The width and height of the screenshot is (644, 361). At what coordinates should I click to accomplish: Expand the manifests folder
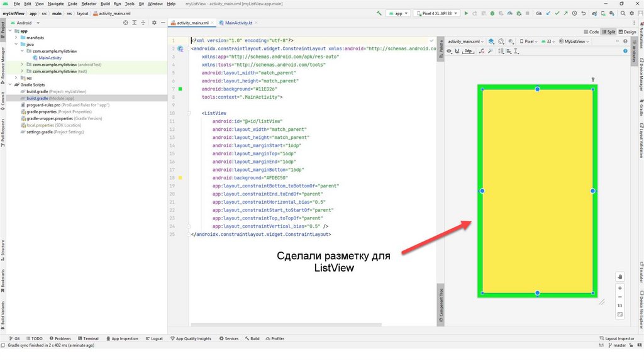click(x=16, y=37)
